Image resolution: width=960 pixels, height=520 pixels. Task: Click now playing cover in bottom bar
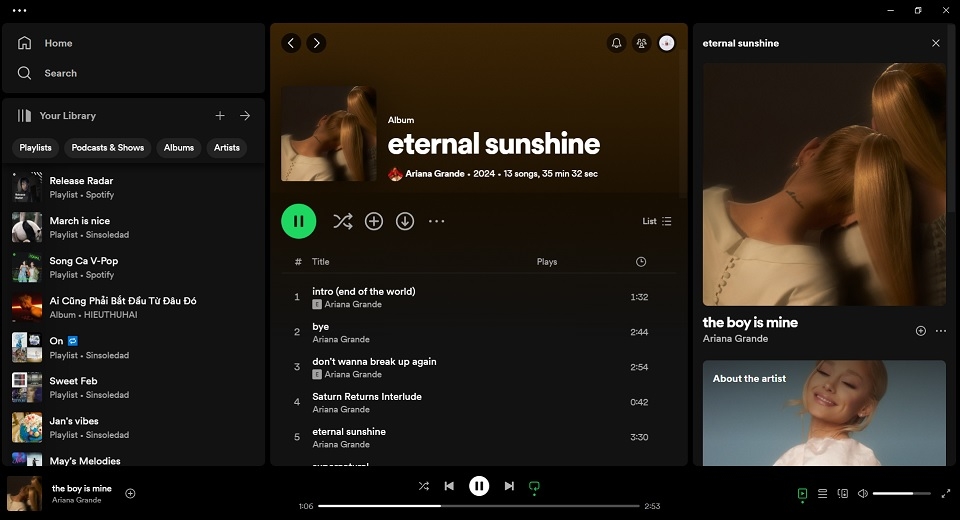pyautogui.click(x=24, y=494)
